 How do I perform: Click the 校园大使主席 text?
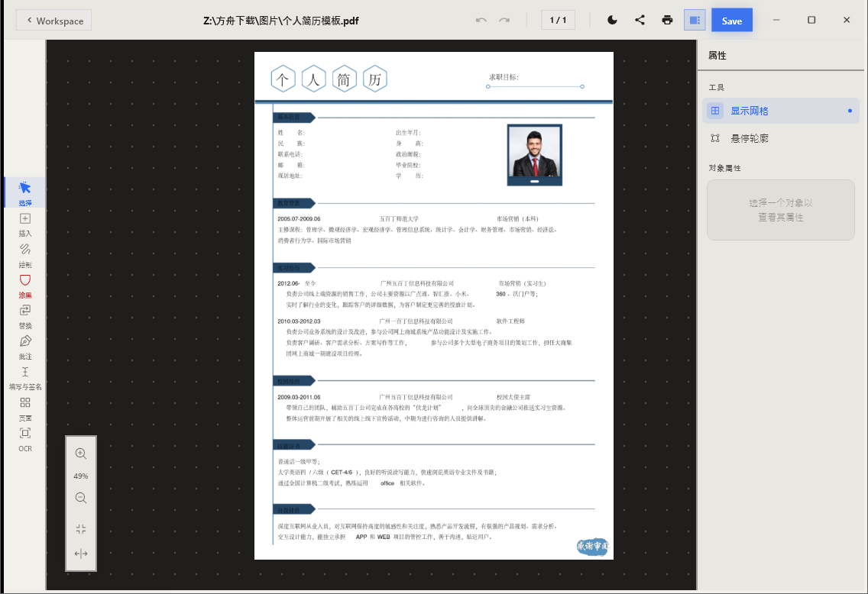point(513,397)
